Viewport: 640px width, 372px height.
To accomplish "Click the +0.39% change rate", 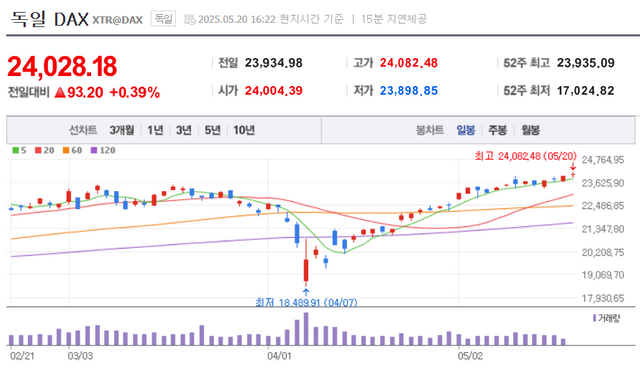I will point(134,92).
